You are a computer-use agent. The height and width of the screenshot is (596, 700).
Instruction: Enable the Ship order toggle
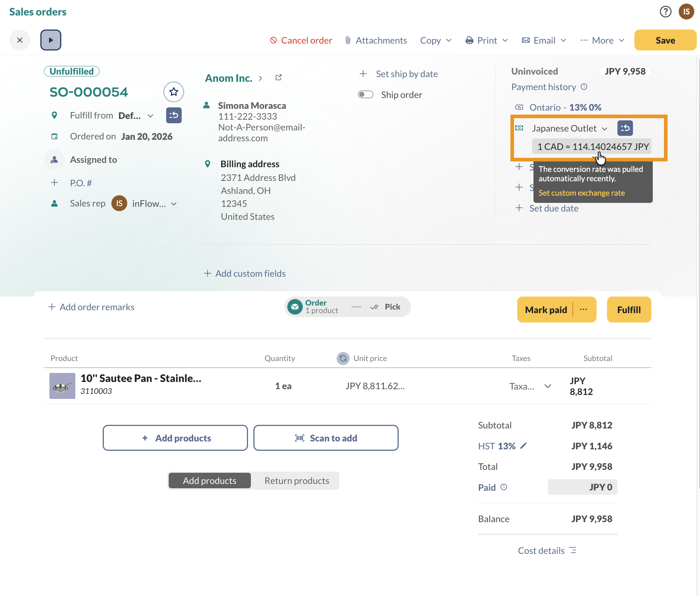[x=365, y=94]
